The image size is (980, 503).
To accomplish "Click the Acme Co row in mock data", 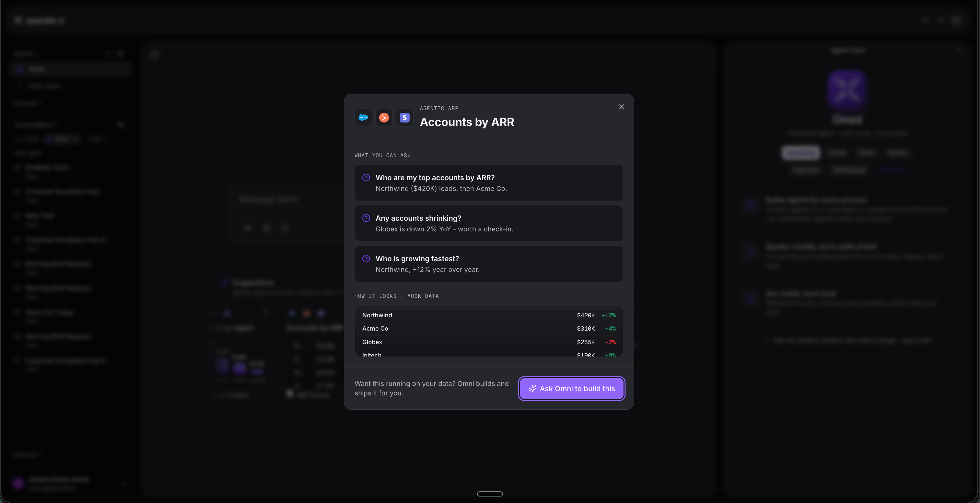I will 489,328.
